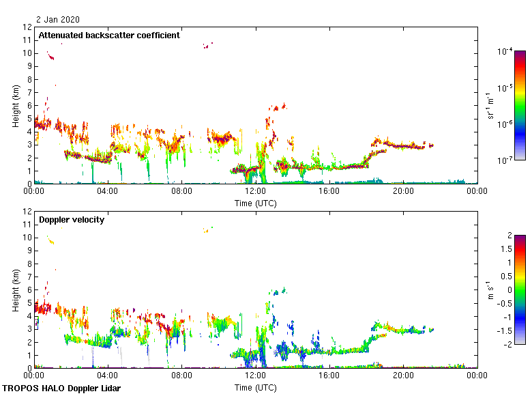Click the 10⁻⁴ label on backscatter colorbar

click(x=505, y=51)
